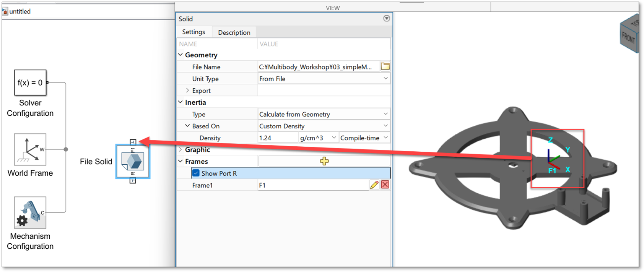Expand the Graphic section
The width and height of the screenshot is (644, 272).
[181, 150]
